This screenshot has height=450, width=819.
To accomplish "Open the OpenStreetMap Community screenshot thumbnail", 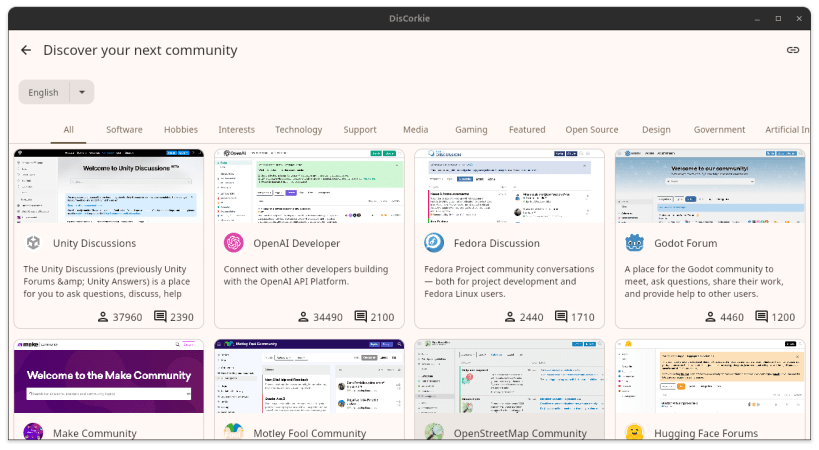I will (x=510, y=376).
